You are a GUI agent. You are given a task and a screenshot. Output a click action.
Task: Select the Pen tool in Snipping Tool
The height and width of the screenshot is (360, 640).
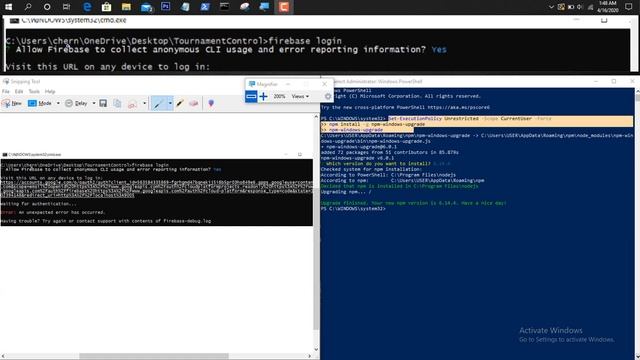(158, 104)
